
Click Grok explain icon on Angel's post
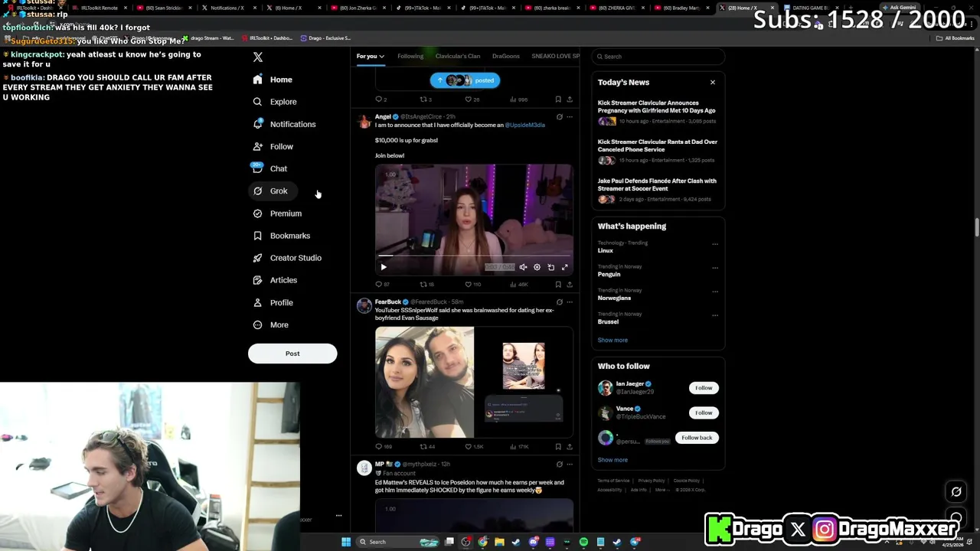coord(559,117)
